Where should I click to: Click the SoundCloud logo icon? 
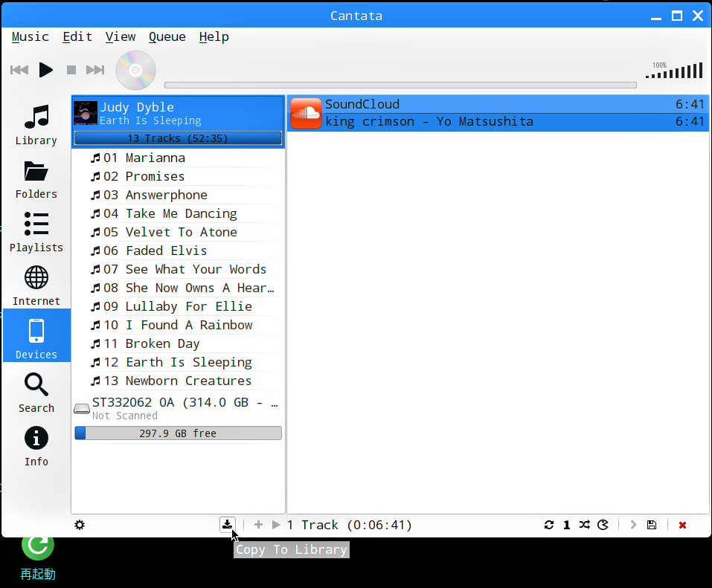tap(306, 114)
